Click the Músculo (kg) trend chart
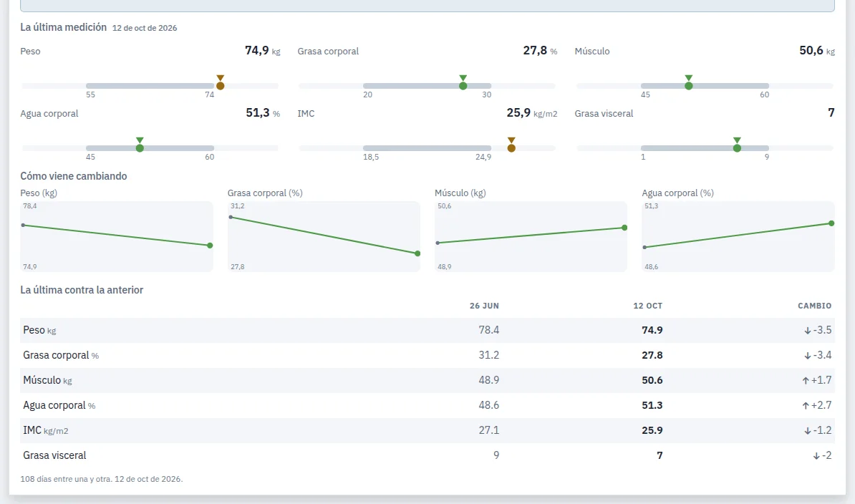 531,236
